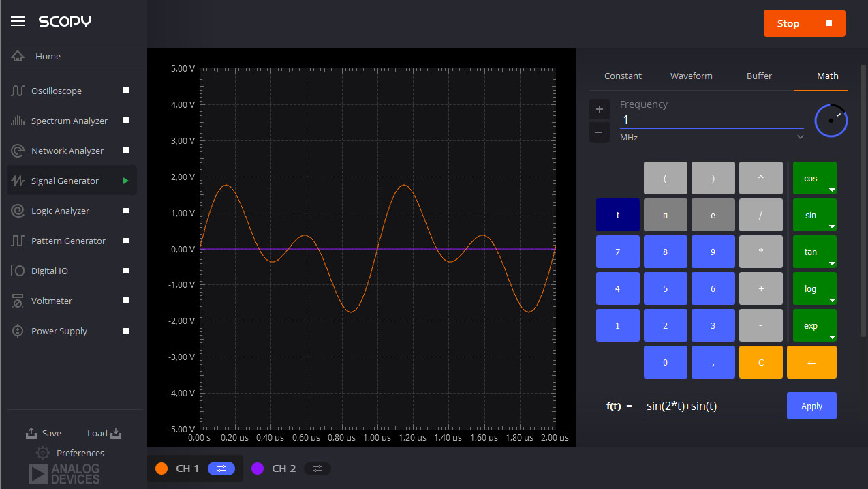
Task: Click the e constant key
Action: (x=713, y=215)
